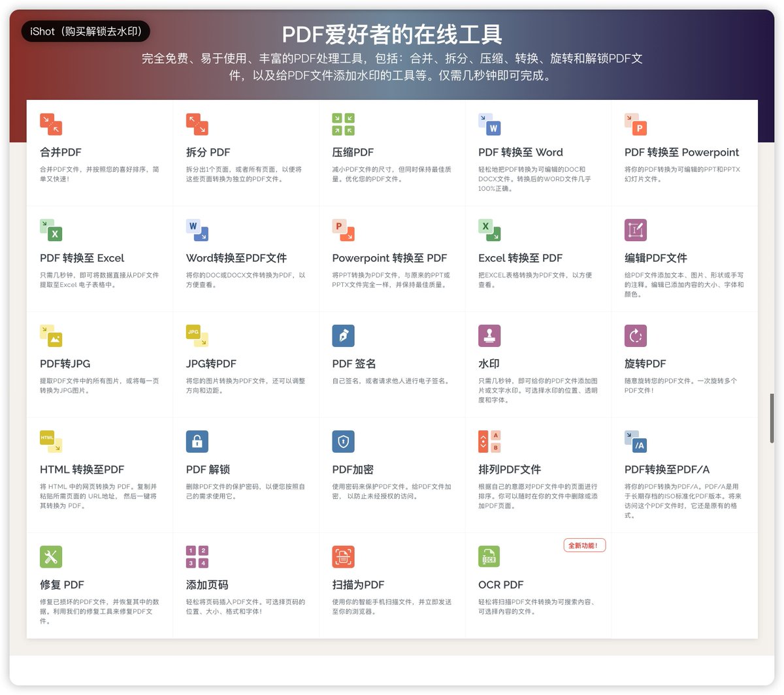This screenshot has width=784, height=695.
Task: Click description text starting 减小PDF文件的尺寸
Action: pyautogui.click(x=392, y=174)
